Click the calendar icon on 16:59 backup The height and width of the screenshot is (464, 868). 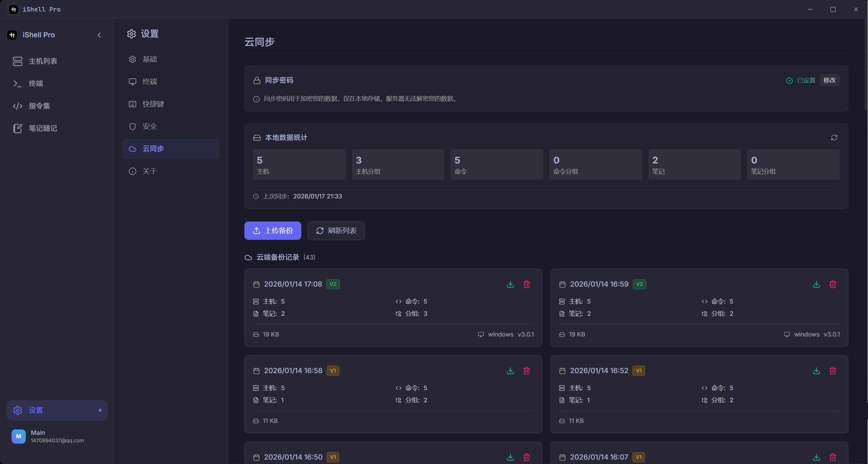pos(562,284)
